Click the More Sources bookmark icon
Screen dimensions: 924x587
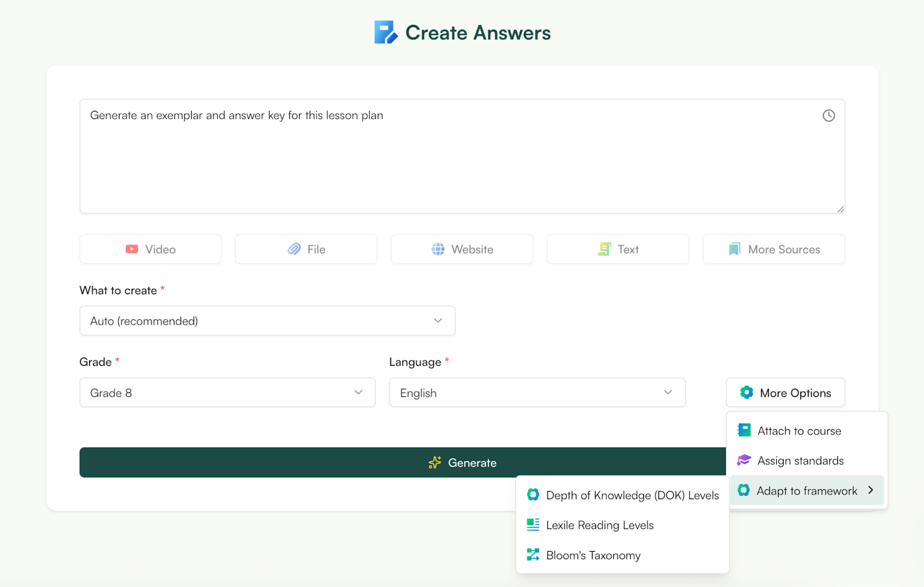pos(734,249)
